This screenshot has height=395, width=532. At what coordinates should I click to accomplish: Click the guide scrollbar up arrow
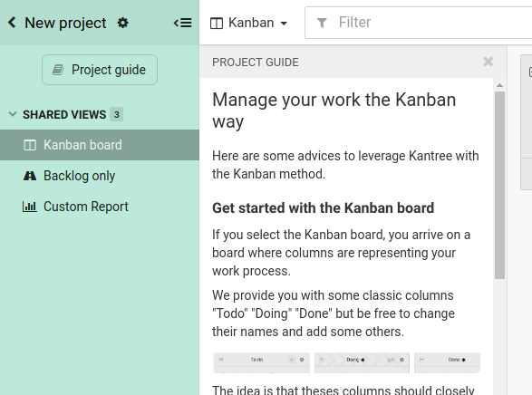pos(499,85)
